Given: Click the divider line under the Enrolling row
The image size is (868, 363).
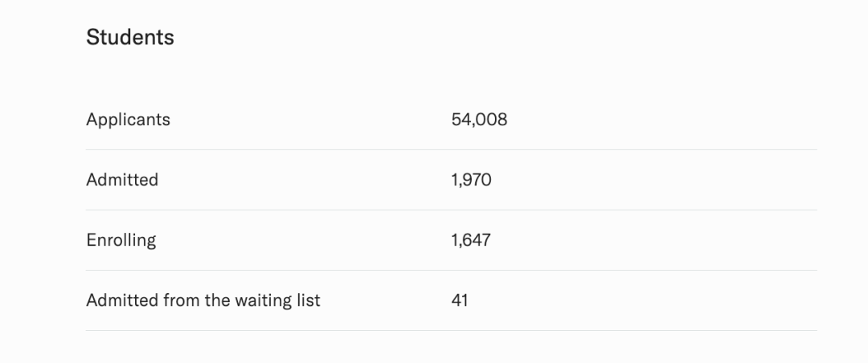Looking at the screenshot, I should pos(451,270).
